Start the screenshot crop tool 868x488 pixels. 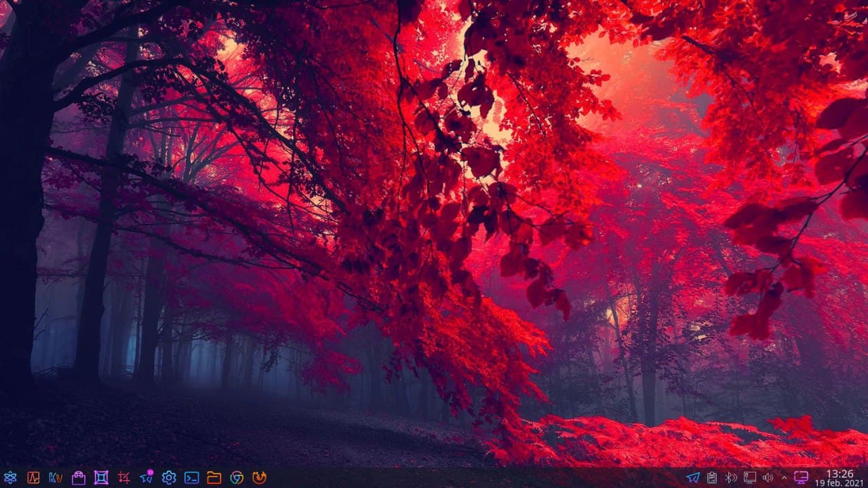123,478
